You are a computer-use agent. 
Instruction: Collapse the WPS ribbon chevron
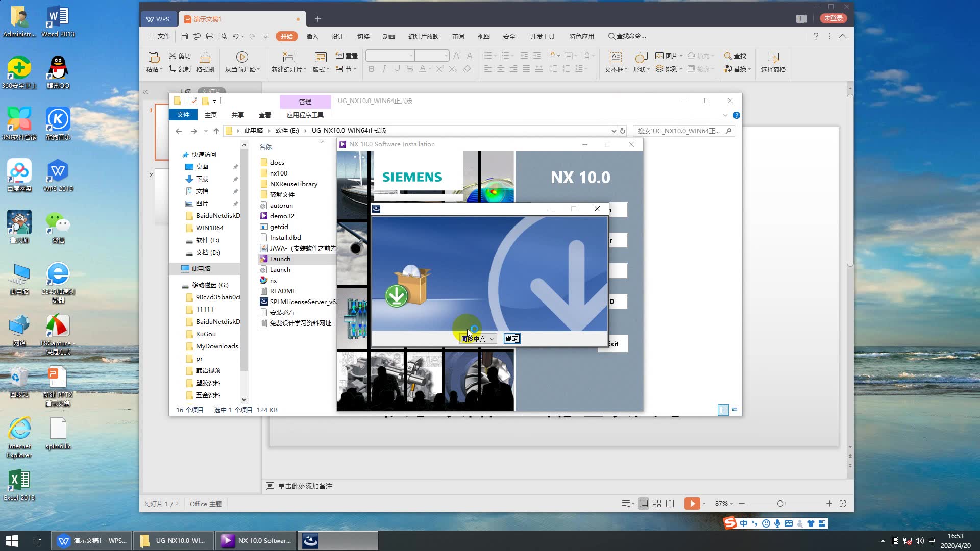[843, 36]
